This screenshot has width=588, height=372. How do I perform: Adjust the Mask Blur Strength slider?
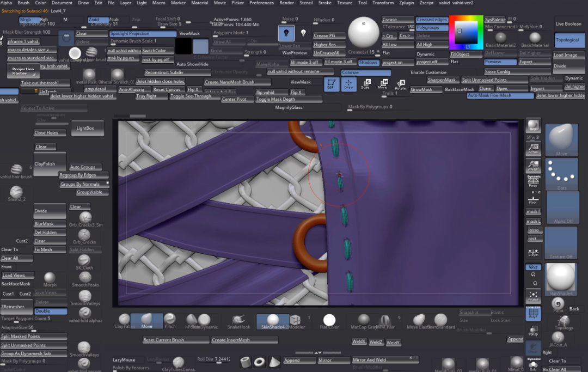point(27,32)
